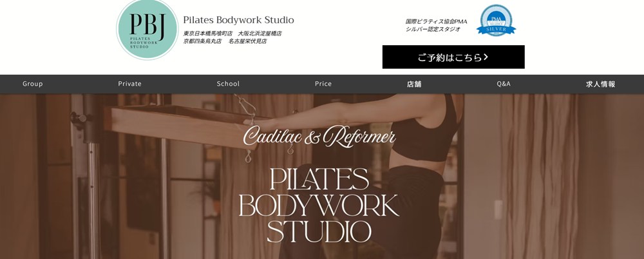Select the 京都四条烏丸店 location
644x259 pixels.
point(202,41)
